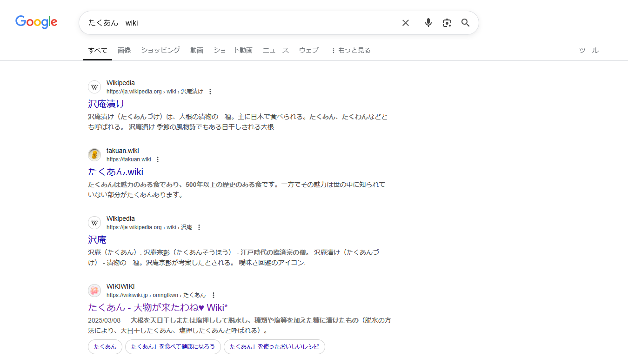The width and height of the screenshot is (628, 364).
Task: Open three-dot menu for takuan.wiki result
Action: coord(158,159)
